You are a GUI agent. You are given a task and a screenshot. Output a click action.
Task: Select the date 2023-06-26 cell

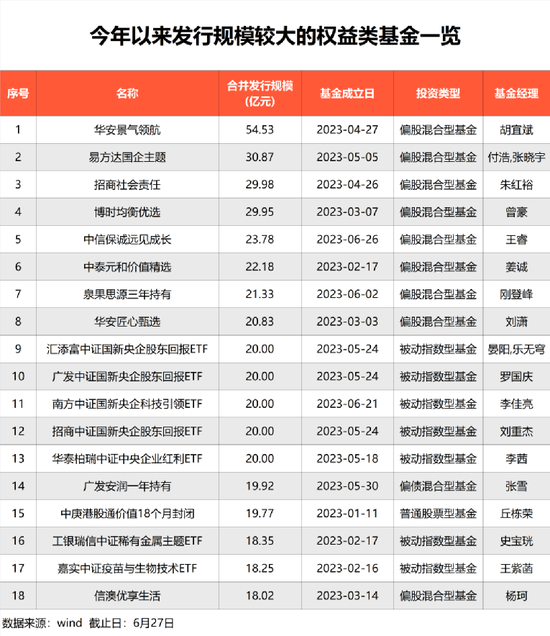(347, 240)
